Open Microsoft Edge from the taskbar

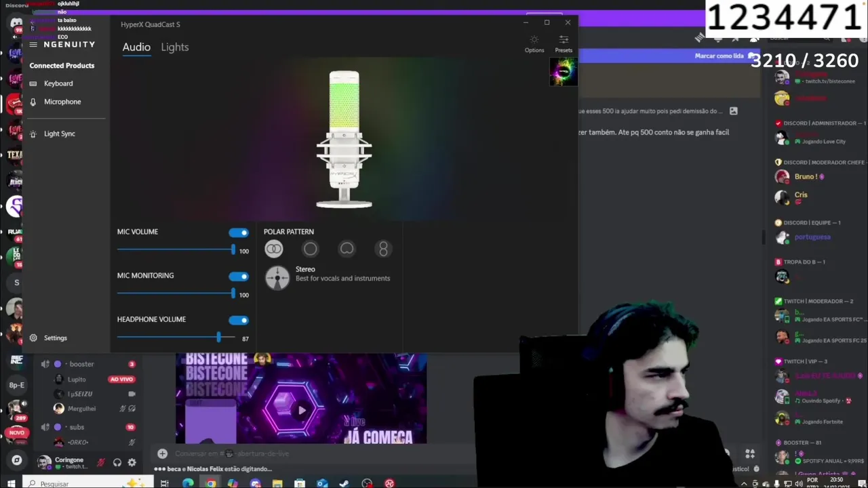188,483
